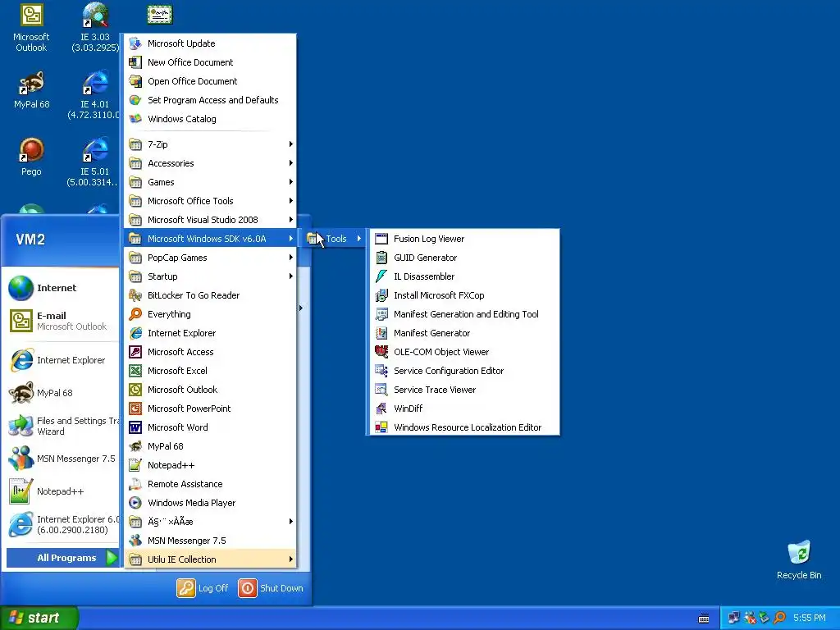
Task: Click Microsoft Outlook desktop shortcut
Action: [x=31, y=28]
